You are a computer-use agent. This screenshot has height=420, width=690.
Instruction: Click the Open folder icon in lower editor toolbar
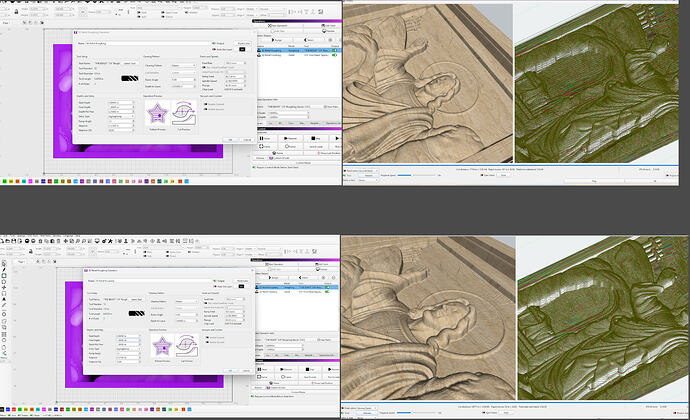pos(7,241)
